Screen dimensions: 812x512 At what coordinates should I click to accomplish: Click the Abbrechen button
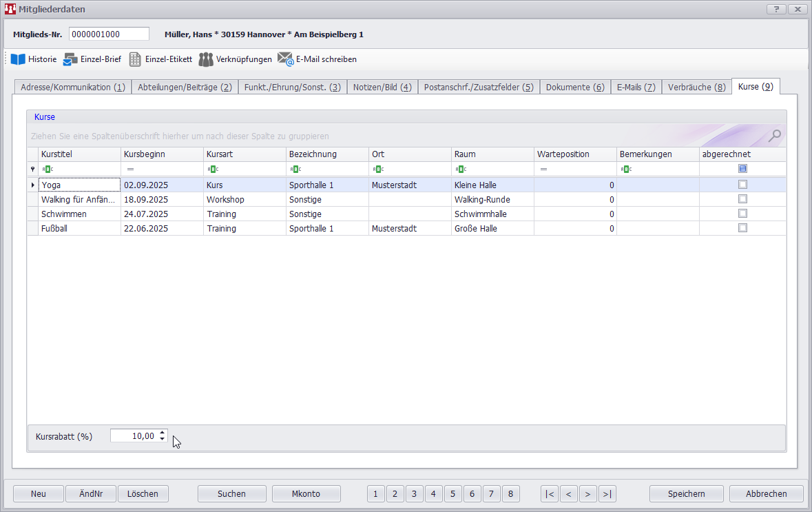[x=766, y=493]
